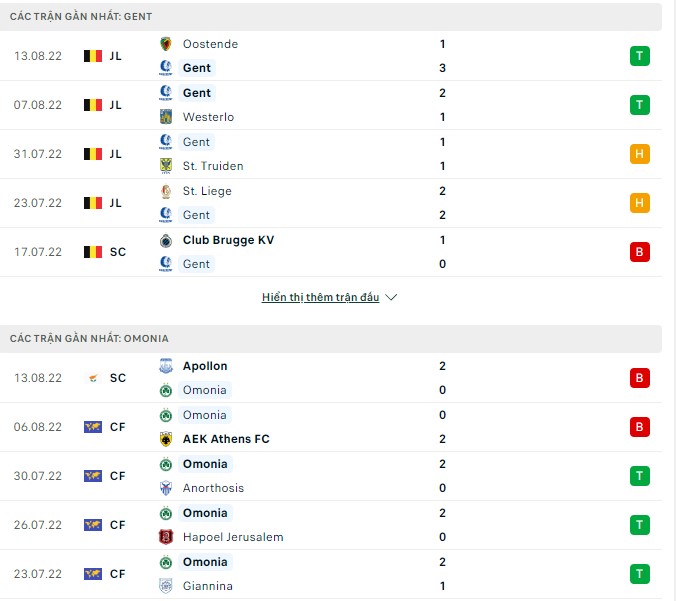Viewport: 676px width, 601px height.
Task: Expand more matches with the chevron arrow
Action: [x=391, y=298]
